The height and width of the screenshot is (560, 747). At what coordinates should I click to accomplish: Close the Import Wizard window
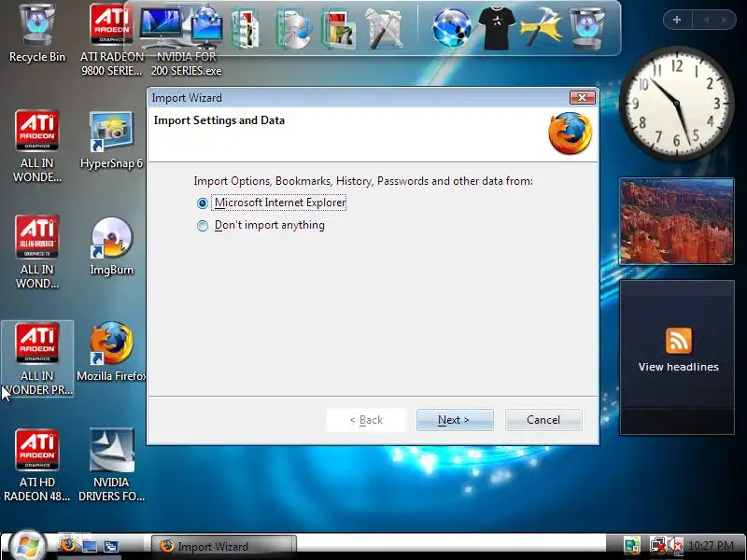pyautogui.click(x=582, y=98)
